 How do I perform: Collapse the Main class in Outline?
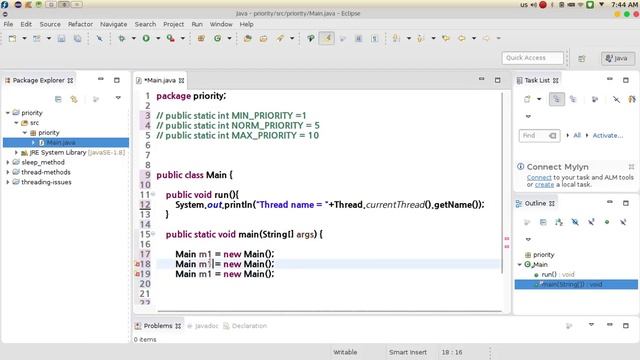coord(520,264)
